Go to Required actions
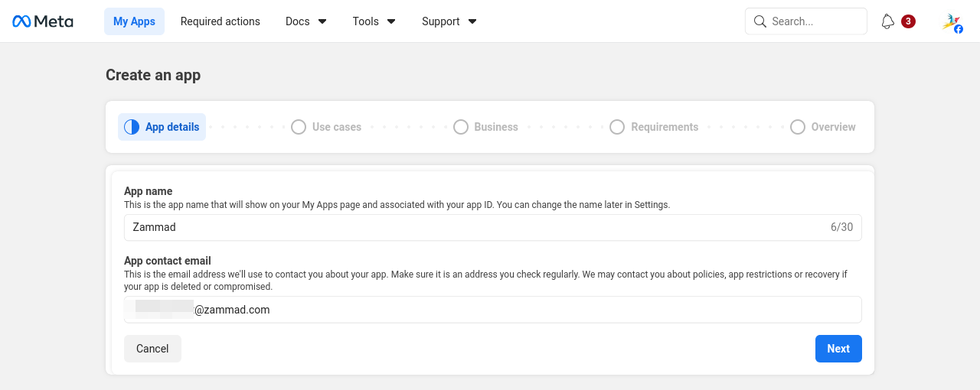 pos(220,21)
